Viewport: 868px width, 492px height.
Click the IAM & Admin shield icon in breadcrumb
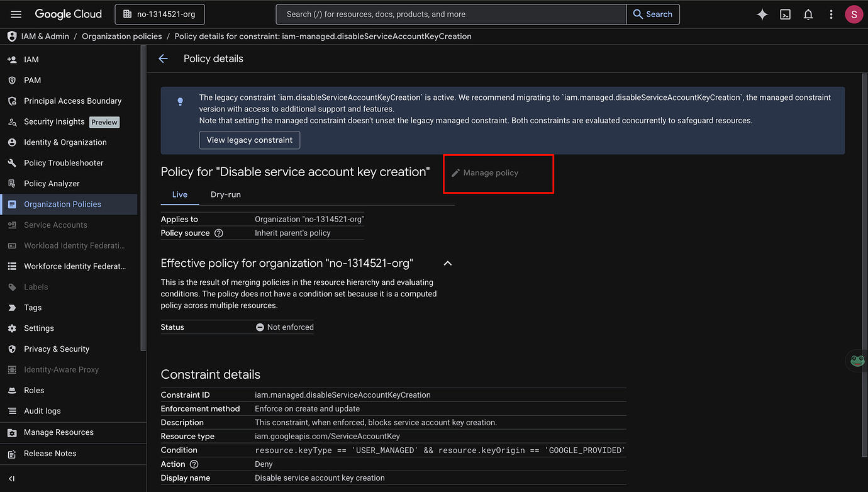click(11, 36)
